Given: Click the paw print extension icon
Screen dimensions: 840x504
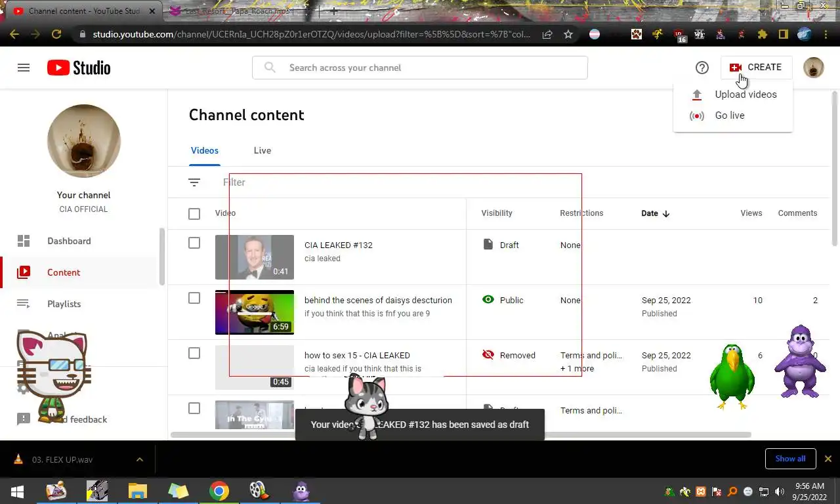Looking at the screenshot, I should pos(637,34).
